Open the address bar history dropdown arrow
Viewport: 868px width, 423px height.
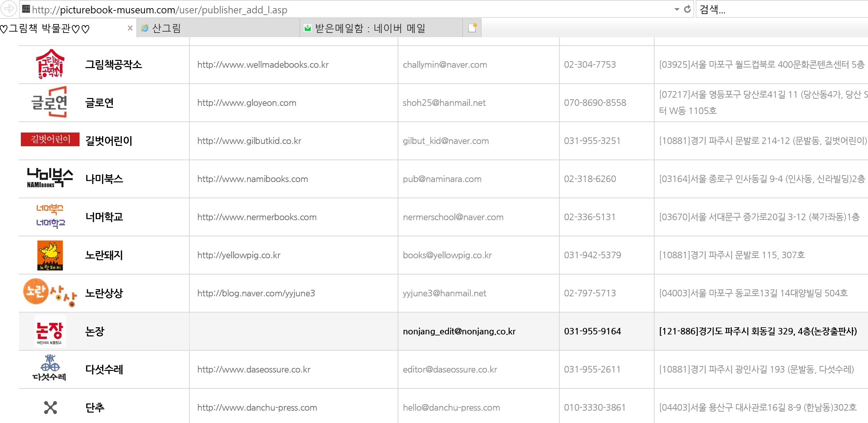click(677, 9)
